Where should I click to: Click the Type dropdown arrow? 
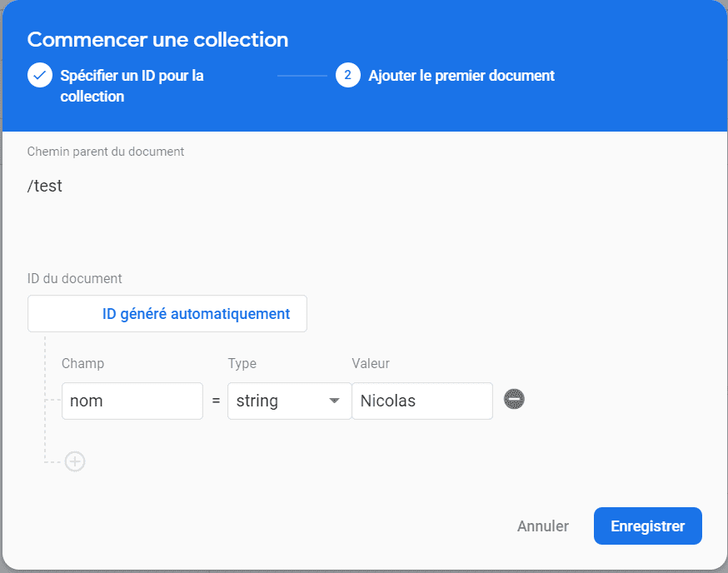[x=335, y=401]
